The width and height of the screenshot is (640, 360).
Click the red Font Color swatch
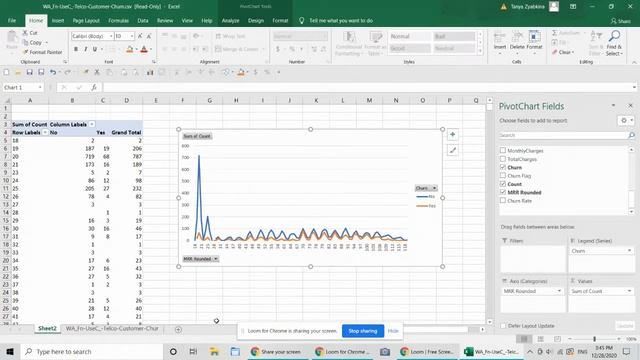144,49
